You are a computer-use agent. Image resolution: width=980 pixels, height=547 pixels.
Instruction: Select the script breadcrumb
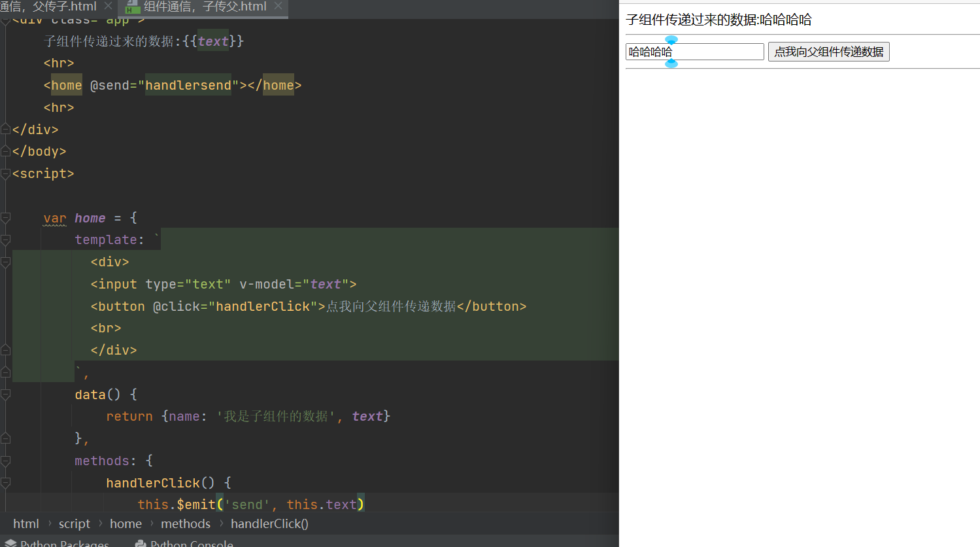click(75, 523)
